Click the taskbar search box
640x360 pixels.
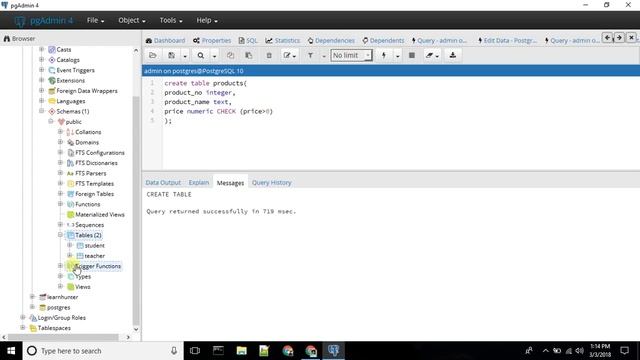103,351
